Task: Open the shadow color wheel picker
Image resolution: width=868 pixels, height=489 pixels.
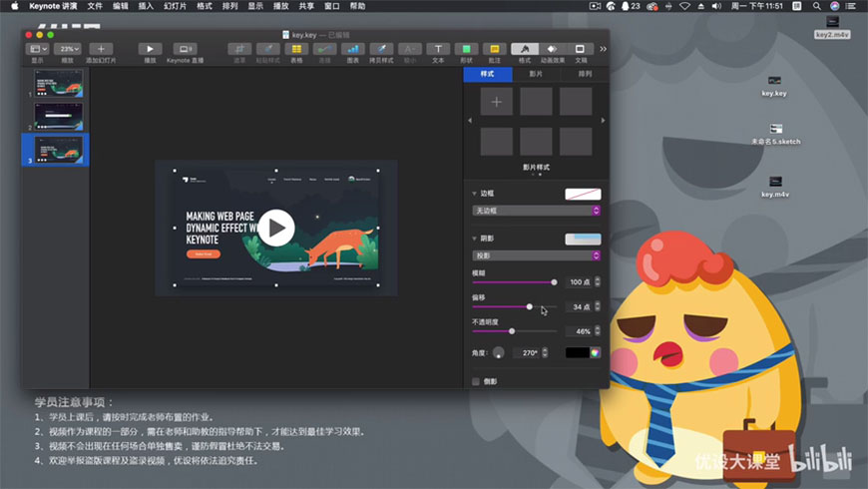Action: pos(595,352)
